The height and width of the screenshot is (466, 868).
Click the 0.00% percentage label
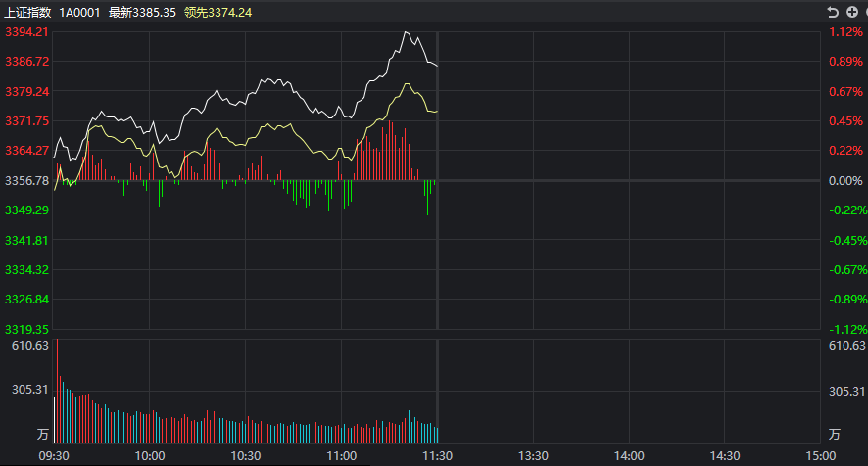click(x=845, y=180)
